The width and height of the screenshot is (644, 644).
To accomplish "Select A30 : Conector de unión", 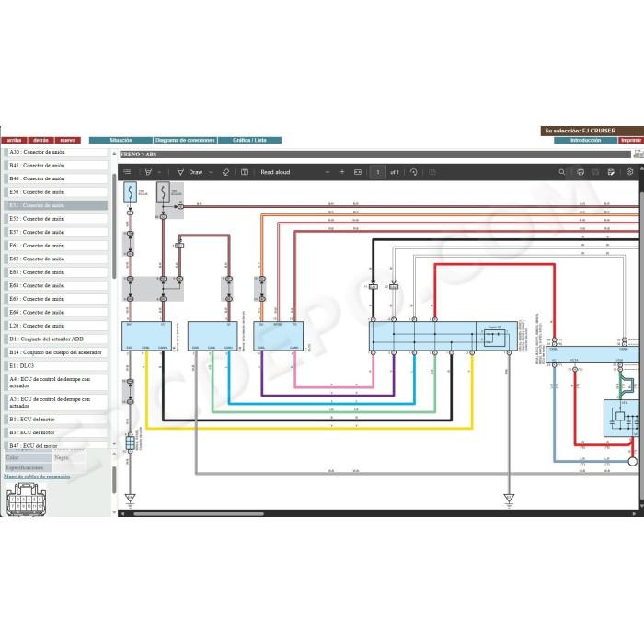I will (57, 152).
